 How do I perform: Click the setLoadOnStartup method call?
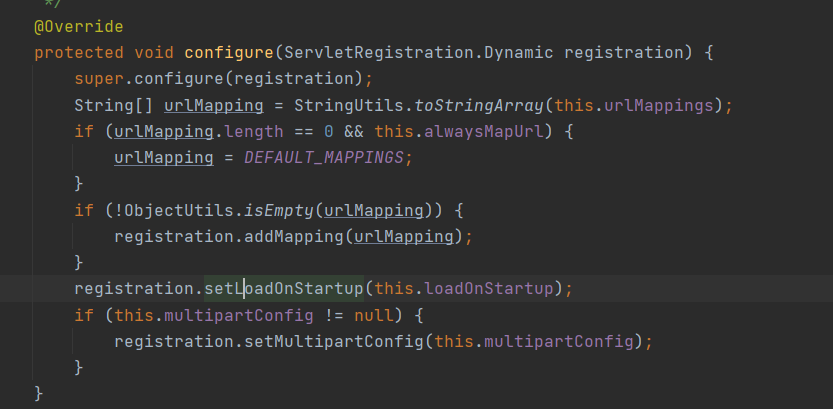[x=283, y=289]
